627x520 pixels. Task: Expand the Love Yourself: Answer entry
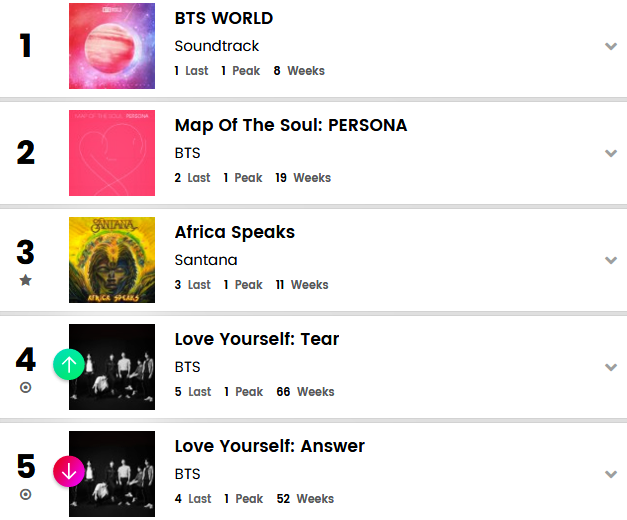click(611, 474)
